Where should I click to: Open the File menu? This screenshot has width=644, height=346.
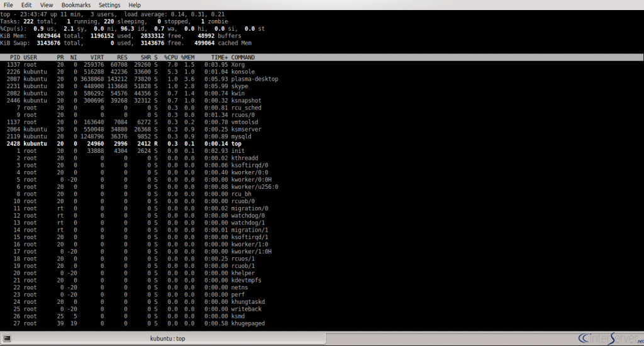click(8, 5)
